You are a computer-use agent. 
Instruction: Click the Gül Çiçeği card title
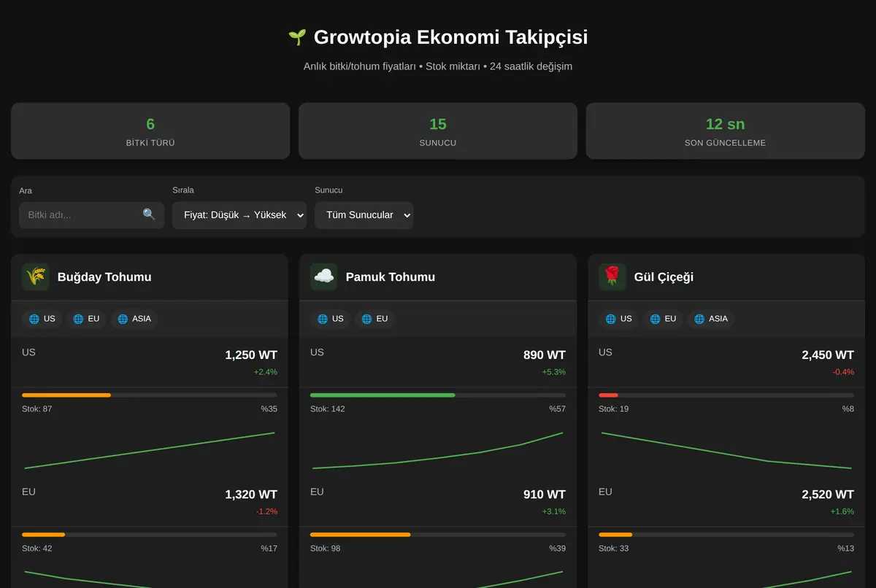pyautogui.click(x=664, y=277)
